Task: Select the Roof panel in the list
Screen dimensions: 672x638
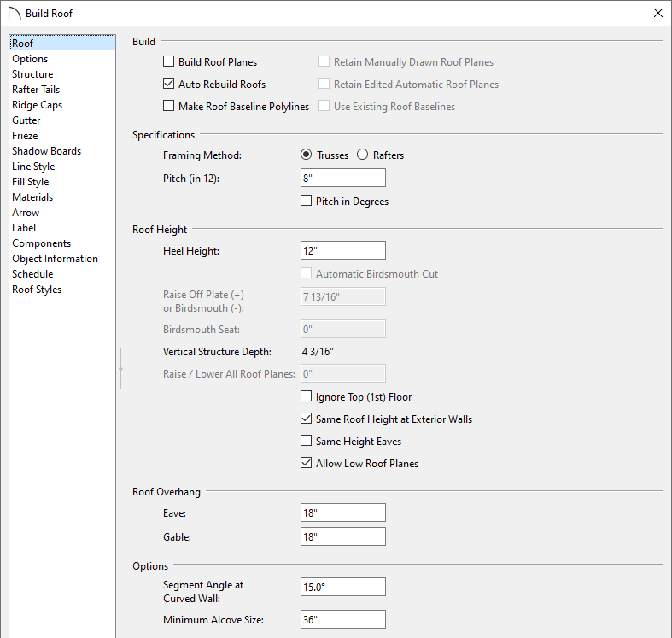Action: pyautogui.click(x=62, y=43)
